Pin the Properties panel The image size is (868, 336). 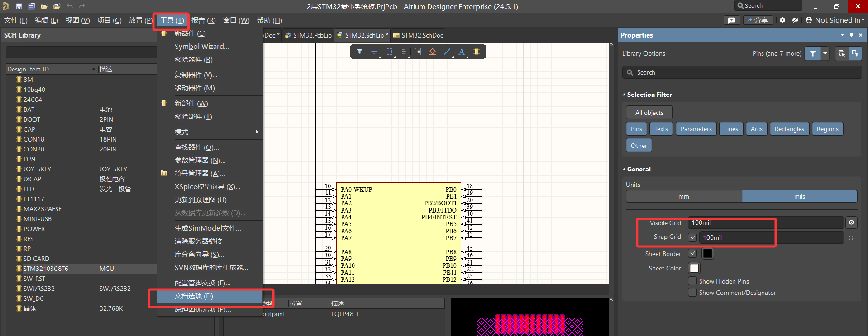pos(851,35)
